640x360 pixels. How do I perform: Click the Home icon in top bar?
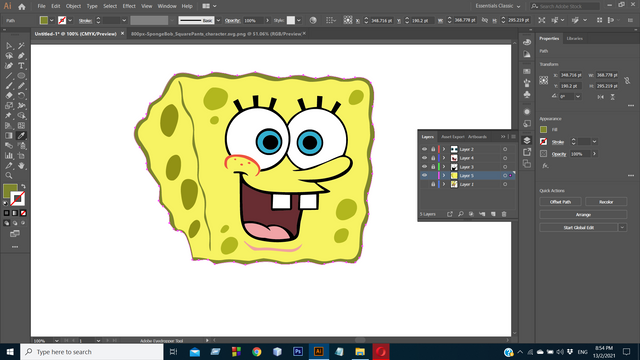pyautogui.click(x=22, y=6)
